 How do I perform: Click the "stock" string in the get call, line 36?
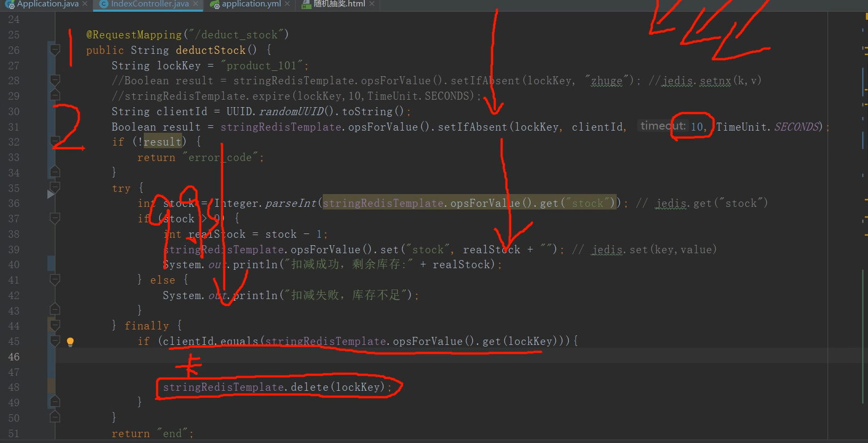[588, 203]
